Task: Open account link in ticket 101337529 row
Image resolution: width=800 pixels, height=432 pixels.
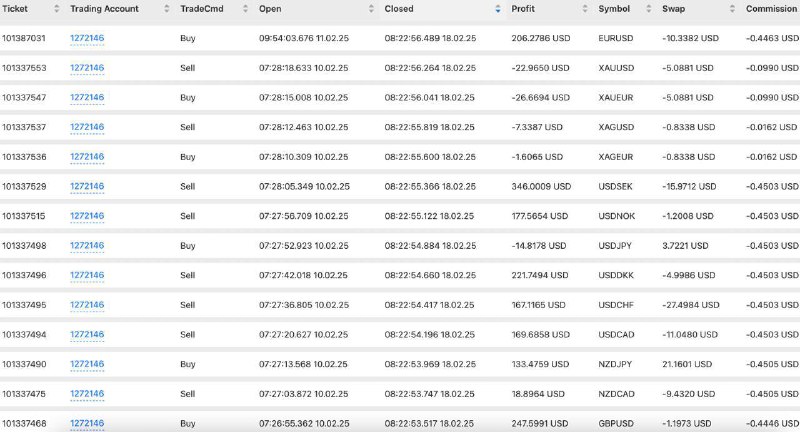Action: pos(87,186)
